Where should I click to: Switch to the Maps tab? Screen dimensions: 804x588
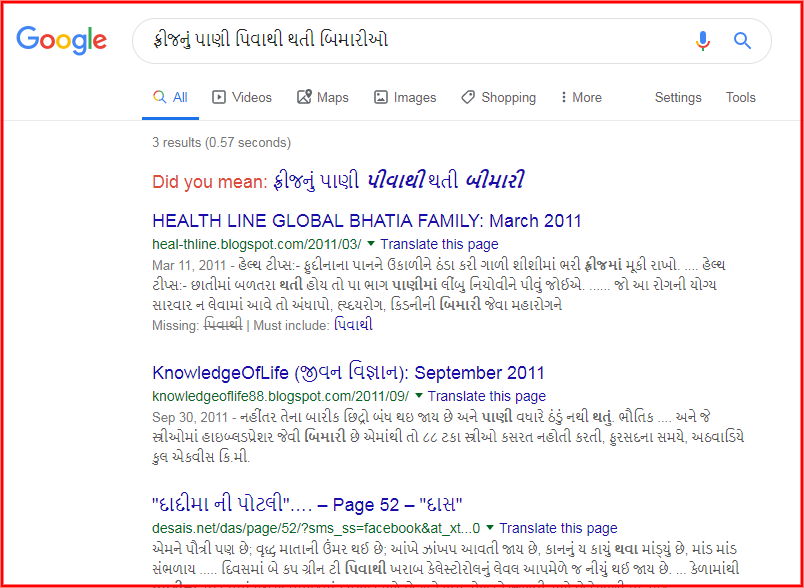pos(323,97)
